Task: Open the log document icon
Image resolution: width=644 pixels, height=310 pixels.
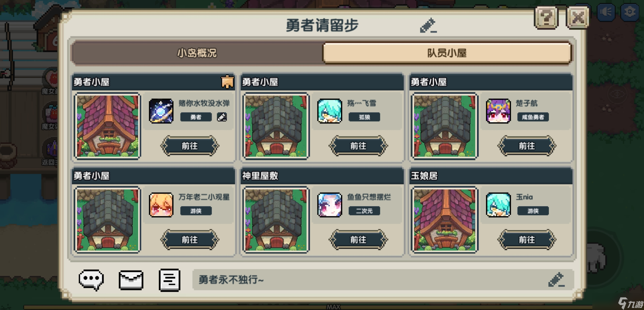Action: [169, 280]
